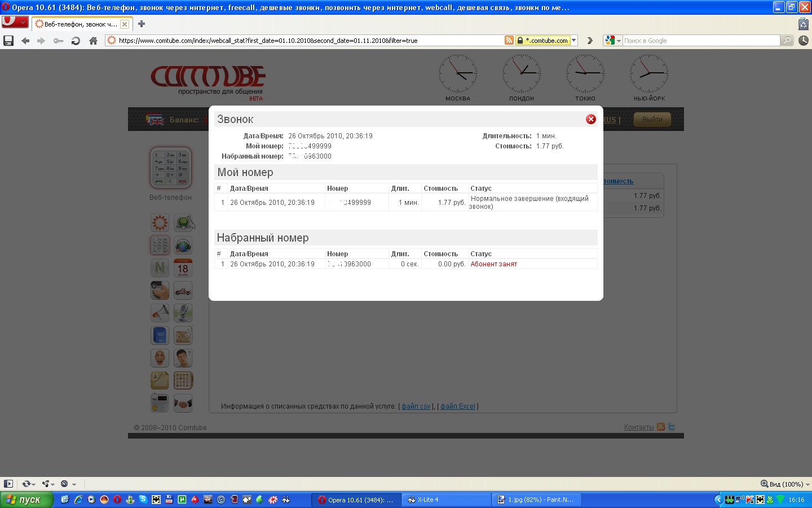
Task: Go back with the Back arrow
Action: (25, 41)
